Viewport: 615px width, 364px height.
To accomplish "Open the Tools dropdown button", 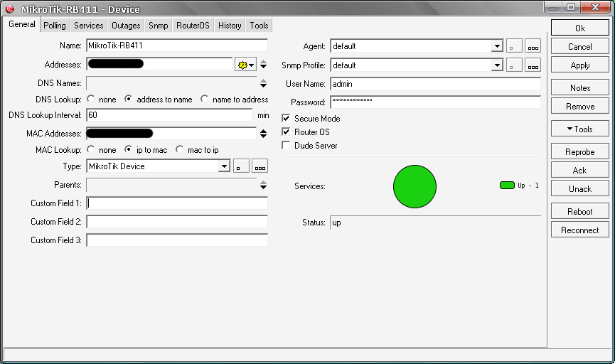I will click(x=579, y=129).
